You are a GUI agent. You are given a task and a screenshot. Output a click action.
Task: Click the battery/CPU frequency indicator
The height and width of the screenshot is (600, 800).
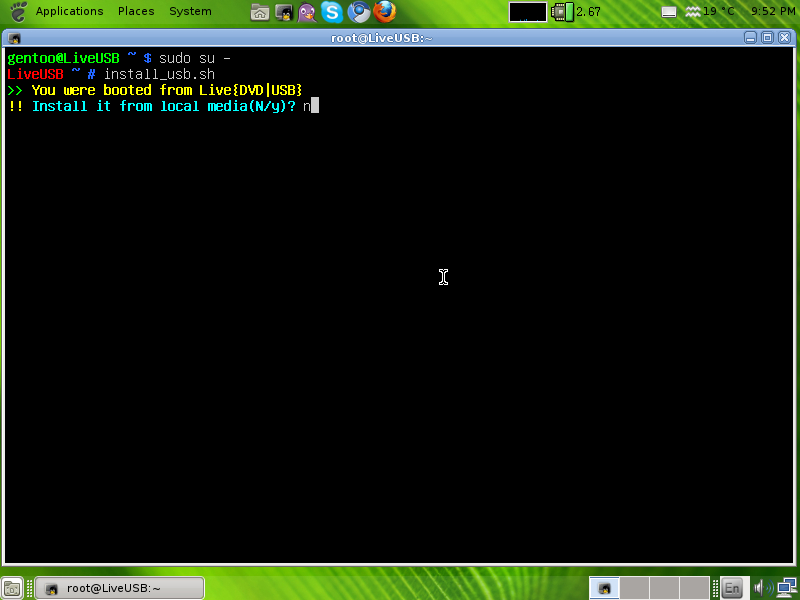click(x=577, y=12)
